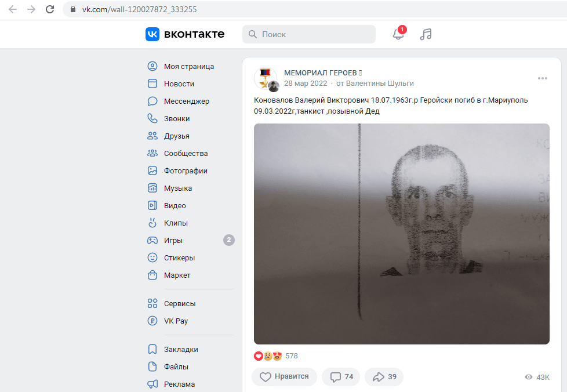Open Мессенджер from sidebar
The height and width of the screenshot is (392, 567).
click(x=187, y=101)
